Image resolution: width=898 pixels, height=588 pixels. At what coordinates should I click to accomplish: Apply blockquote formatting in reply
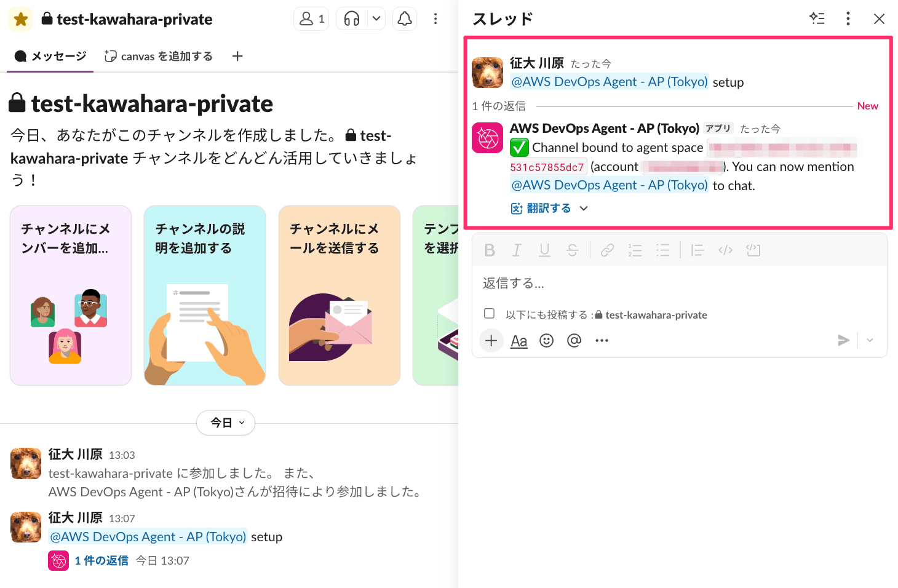click(697, 250)
